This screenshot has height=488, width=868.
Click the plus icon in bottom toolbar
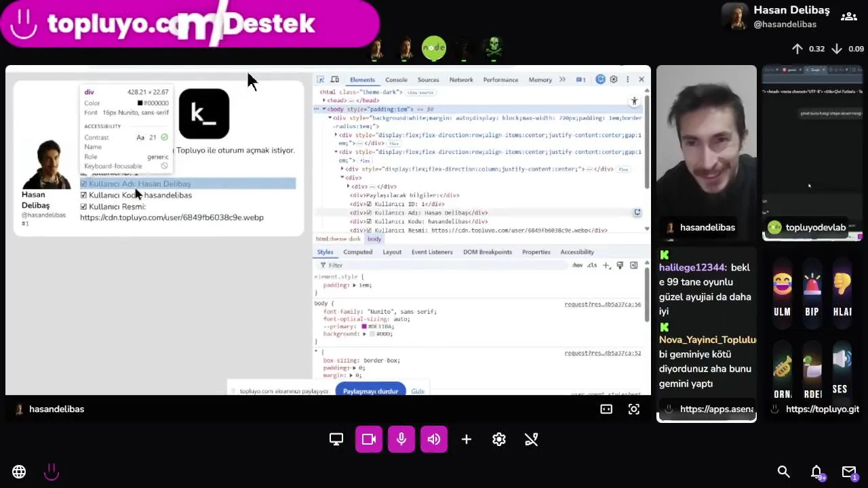(x=467, y=439)
